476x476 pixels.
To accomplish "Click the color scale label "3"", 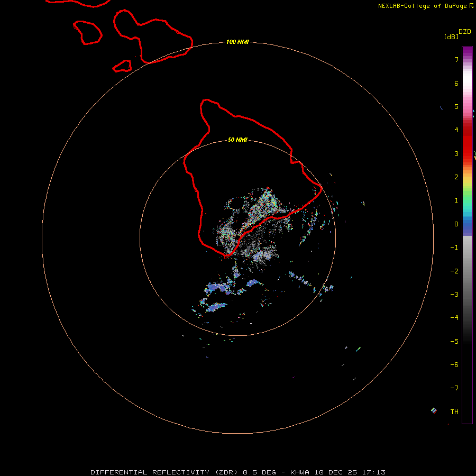I will [x=456, y=153].
